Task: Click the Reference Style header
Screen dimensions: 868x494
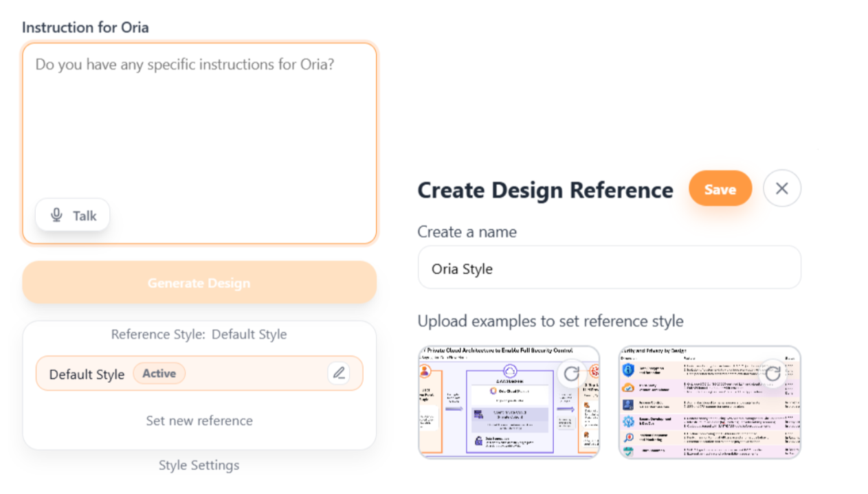Action: tap(199, 334)
